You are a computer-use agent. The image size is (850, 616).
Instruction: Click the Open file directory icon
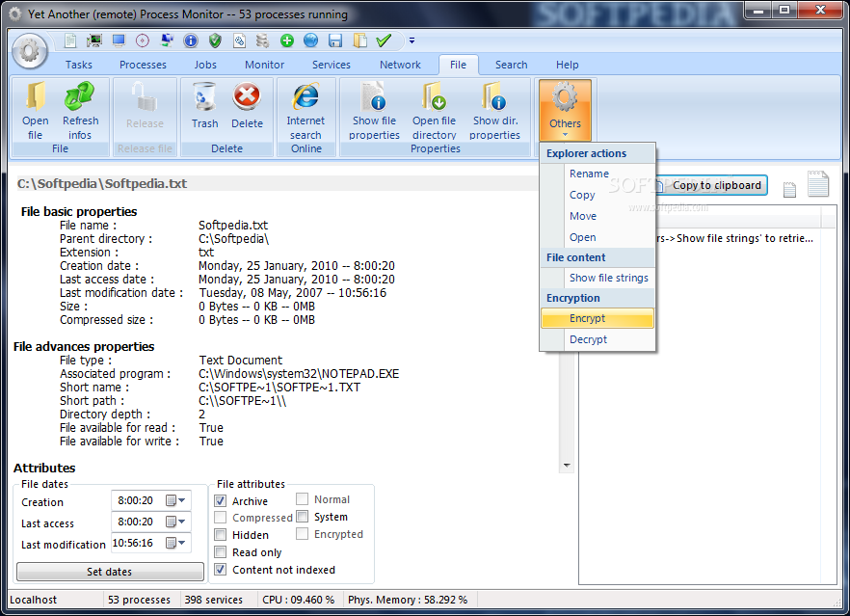click(435, 96)
